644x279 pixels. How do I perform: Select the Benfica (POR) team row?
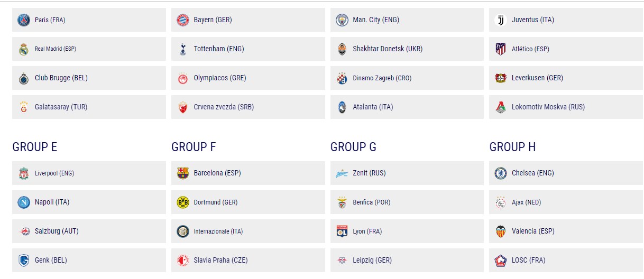(407, 202)
